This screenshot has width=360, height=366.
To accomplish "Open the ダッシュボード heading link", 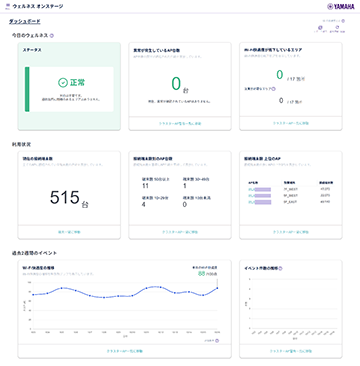I will pos(24,22).
